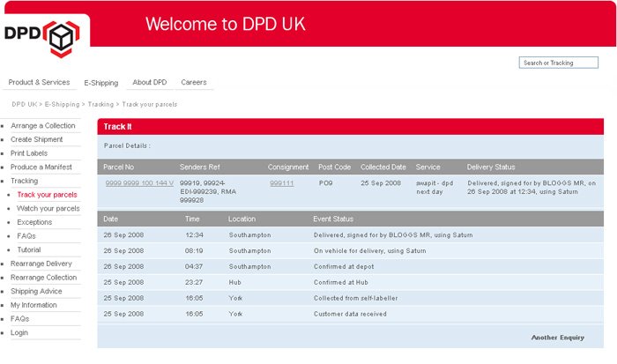
Task: Click the DPD logo
Action: coord(41,38)
